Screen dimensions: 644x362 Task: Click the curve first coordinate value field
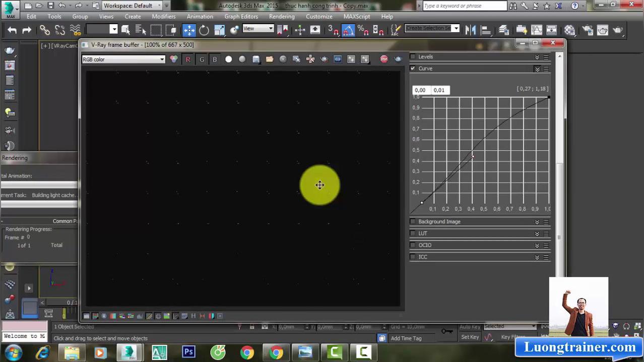pyautogui.click(x=420, y=90)
